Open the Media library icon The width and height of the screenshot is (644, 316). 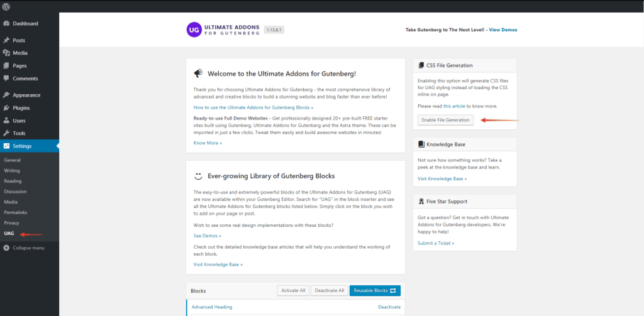[6, 53]
